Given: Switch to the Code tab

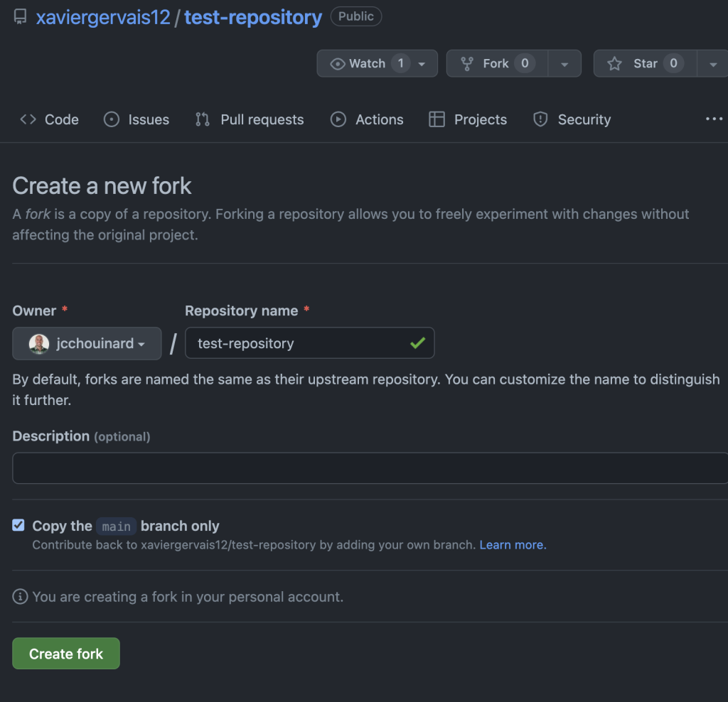Looking at the screenshot, I should click(x=49, y=119).
